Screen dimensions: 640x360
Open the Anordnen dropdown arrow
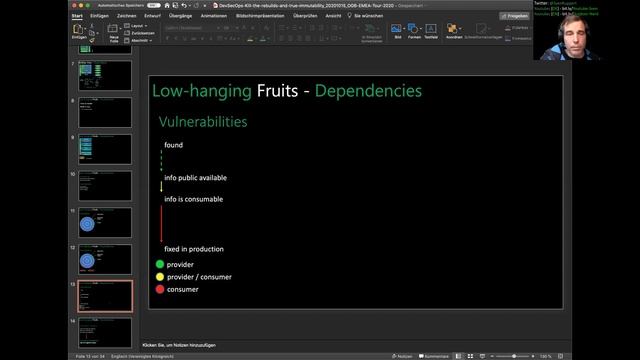click(x=460, y=29)
